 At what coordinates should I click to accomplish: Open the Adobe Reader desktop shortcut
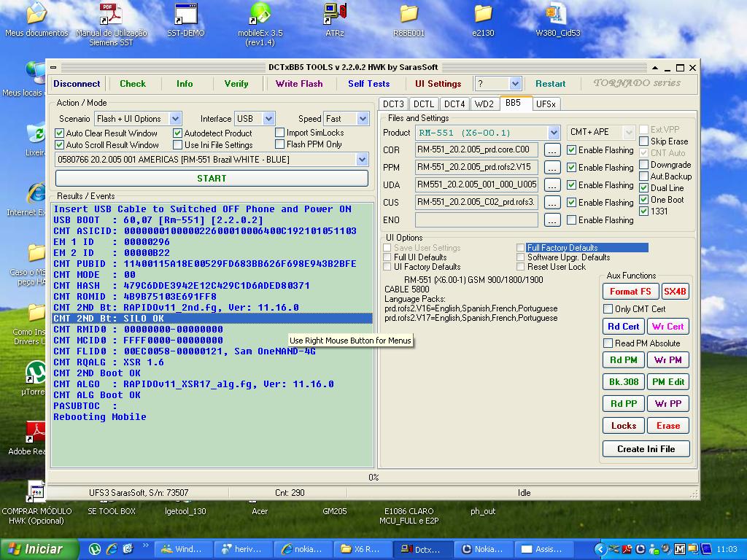click(34, 438)
